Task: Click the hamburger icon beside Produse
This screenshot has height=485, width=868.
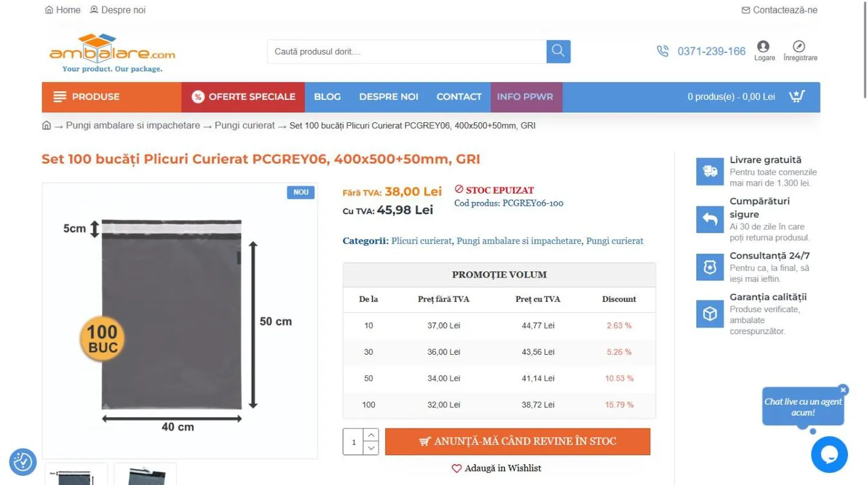Action: (x=60, y=96)
